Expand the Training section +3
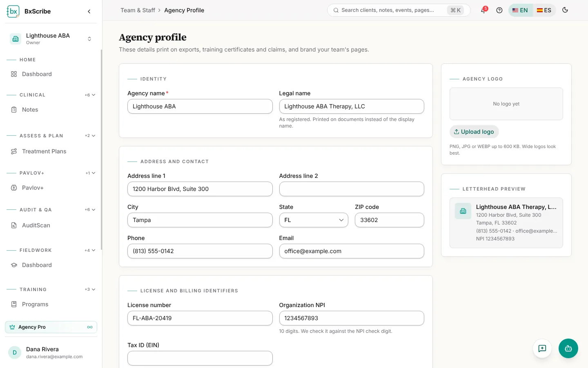This screenshot has width=588, height=368. tap(90, 289)
